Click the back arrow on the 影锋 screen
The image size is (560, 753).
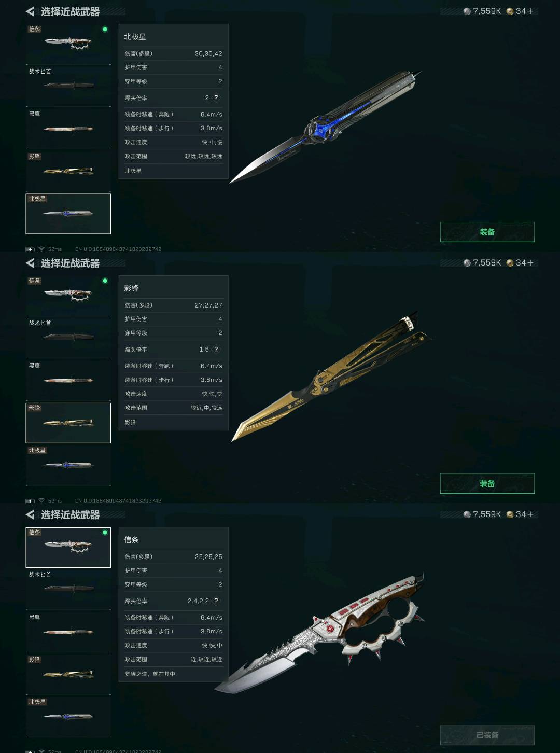pyautogui.click(x=30, y=263)
